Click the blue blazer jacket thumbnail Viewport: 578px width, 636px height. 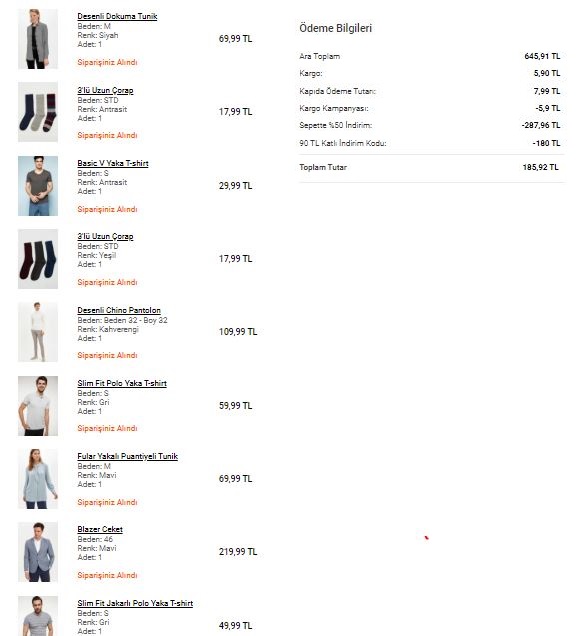coord(38,552)
